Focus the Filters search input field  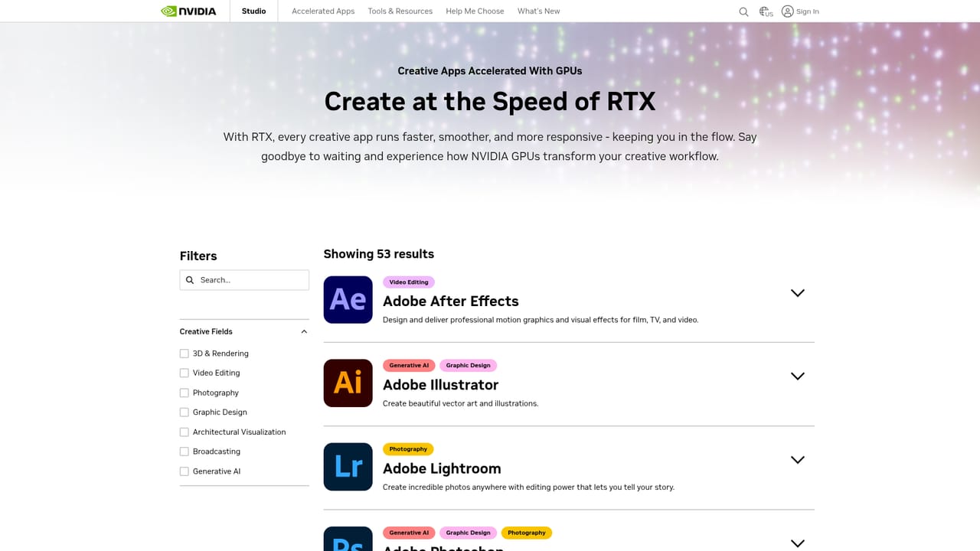244,280
